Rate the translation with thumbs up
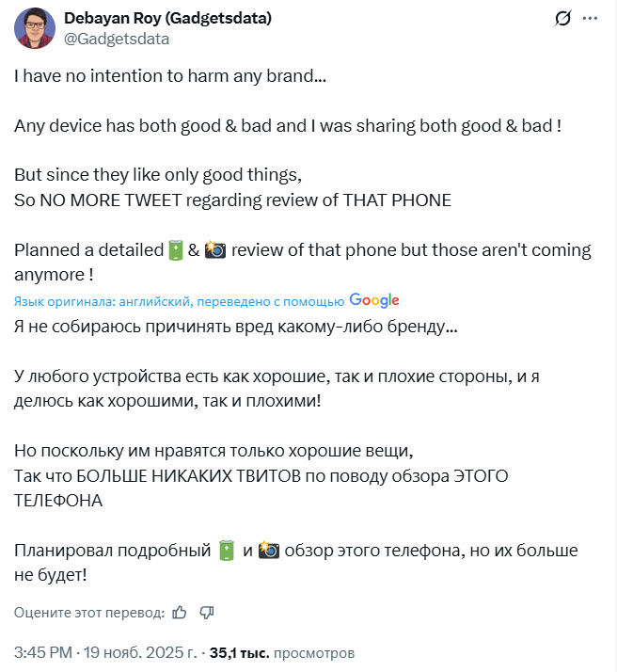This screenshot has height=672, width=617. [x=181, y=613]
